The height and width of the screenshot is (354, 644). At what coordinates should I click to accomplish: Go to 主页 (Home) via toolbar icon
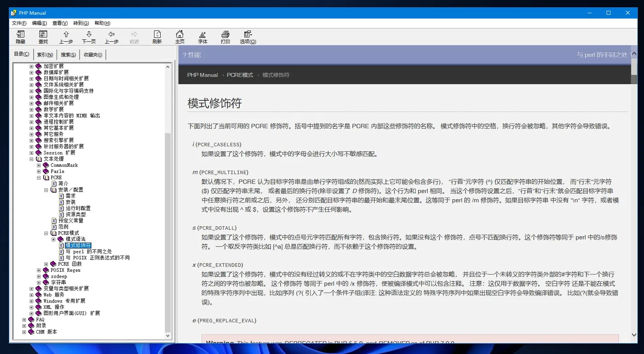pos(180,34)
